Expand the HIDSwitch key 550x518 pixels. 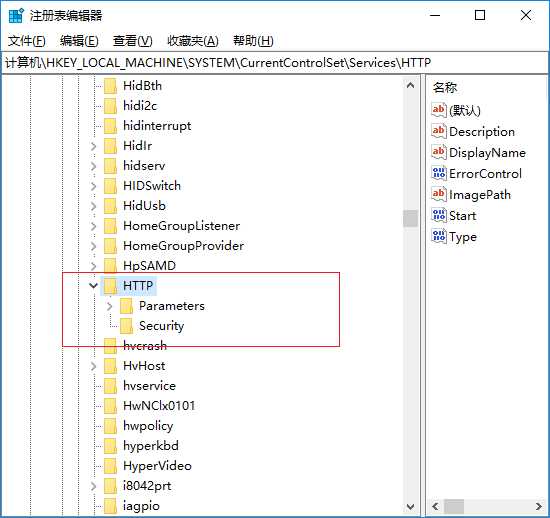[x=94, y=186]
